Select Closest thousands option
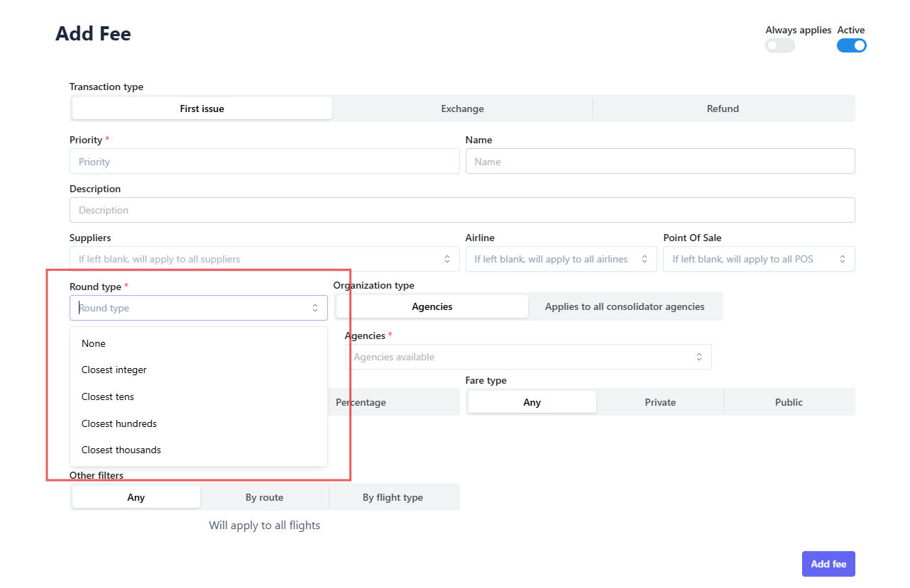The height and width of the screenshot is (588, 910). tap(121, 450)
